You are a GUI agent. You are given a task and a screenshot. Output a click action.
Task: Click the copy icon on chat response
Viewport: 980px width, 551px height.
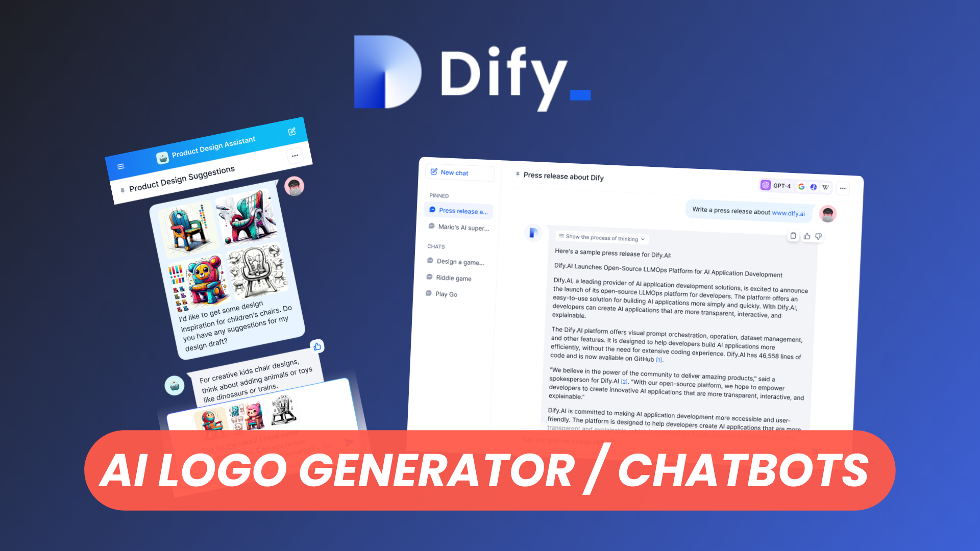pos(794,236)
